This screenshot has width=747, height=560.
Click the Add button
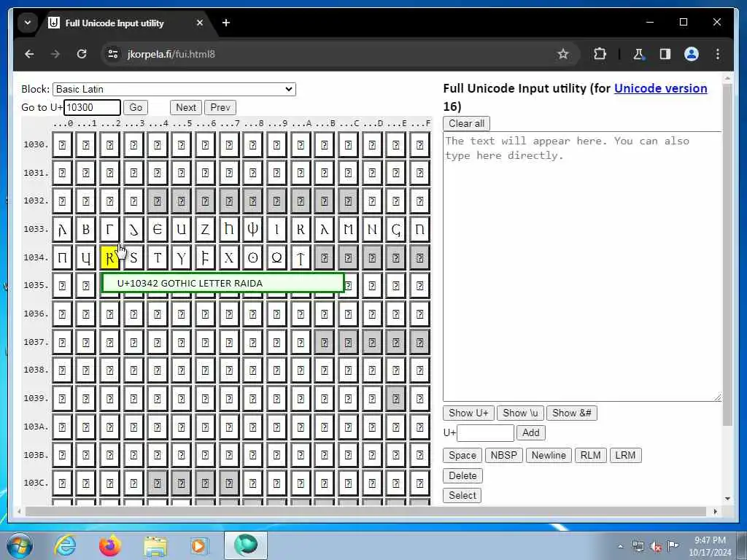pyautogui.click(x=531, y=433)
